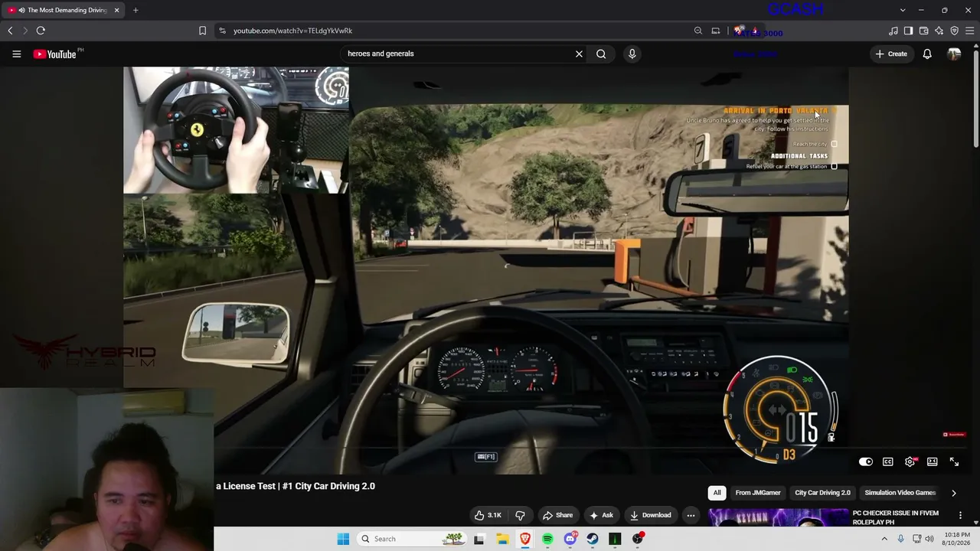
Task: Select the 'The Most Demanding Driving' tab
Action: 64,10
